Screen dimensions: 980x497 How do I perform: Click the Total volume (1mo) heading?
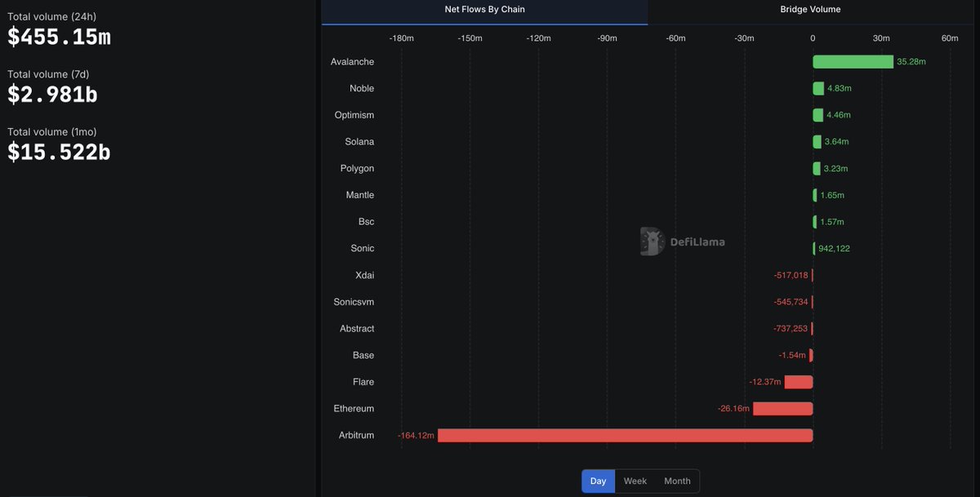(54, 131)
